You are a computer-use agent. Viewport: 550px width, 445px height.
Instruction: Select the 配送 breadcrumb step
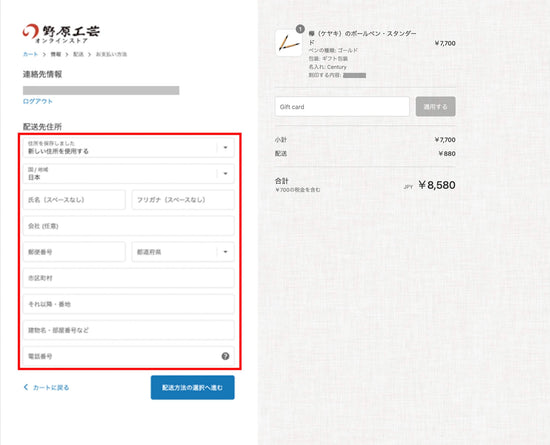coord(78,54)
